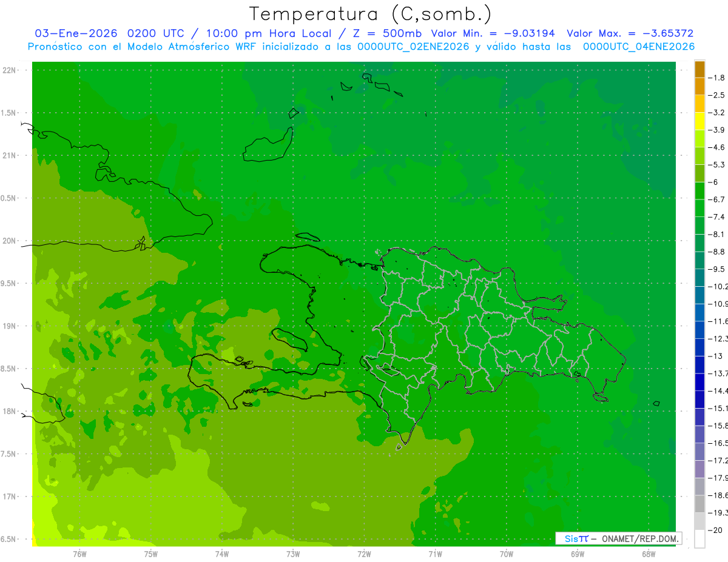Click the "-3.9" legend value
Image resolution: width=728 pixels, height=562 pixels.
(718, 130)
